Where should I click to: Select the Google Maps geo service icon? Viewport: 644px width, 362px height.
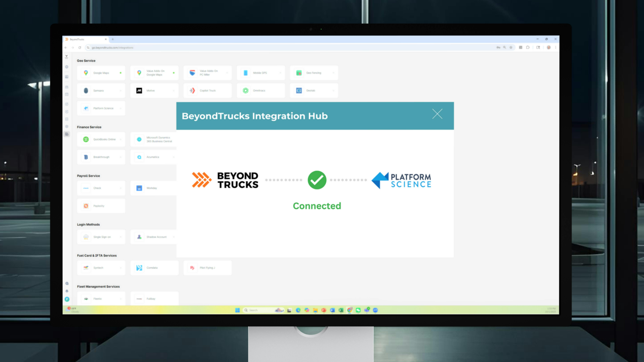click(x=86, y=73)
